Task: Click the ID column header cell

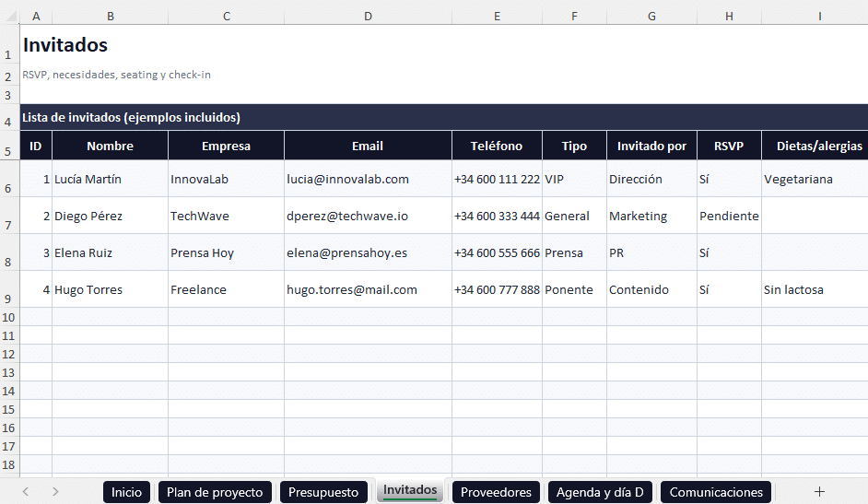Action: [x=36, y=147]
